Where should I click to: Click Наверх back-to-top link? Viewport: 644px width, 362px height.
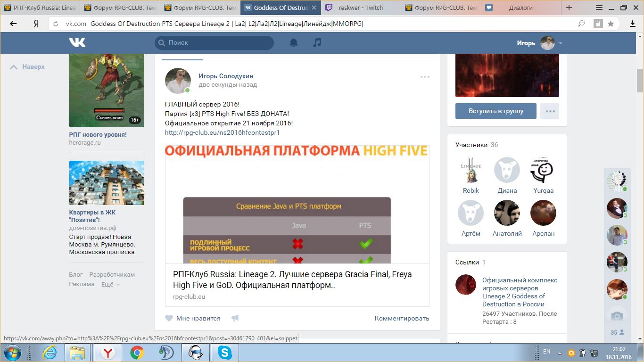point(27,67)
